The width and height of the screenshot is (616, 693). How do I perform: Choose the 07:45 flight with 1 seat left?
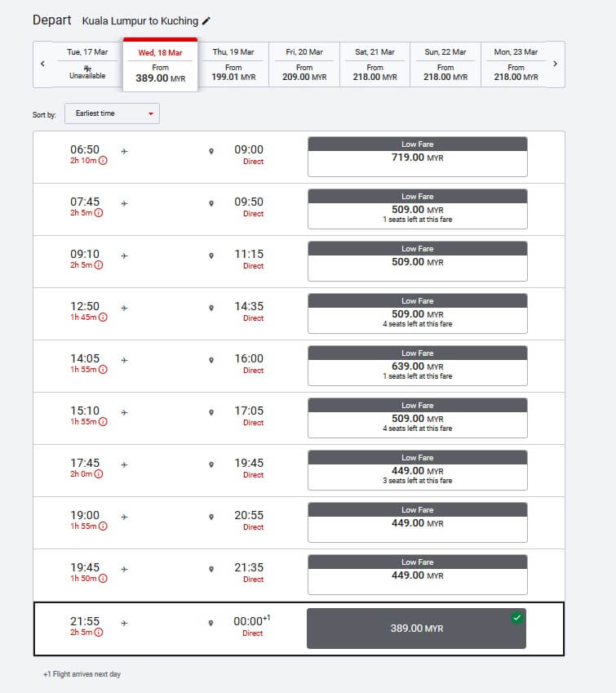point(418,209)
